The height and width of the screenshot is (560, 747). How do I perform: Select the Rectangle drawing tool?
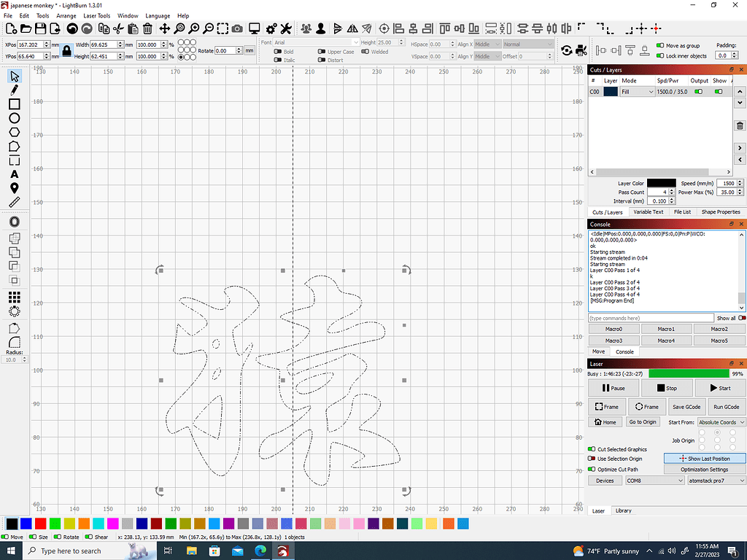coord(15,103)
